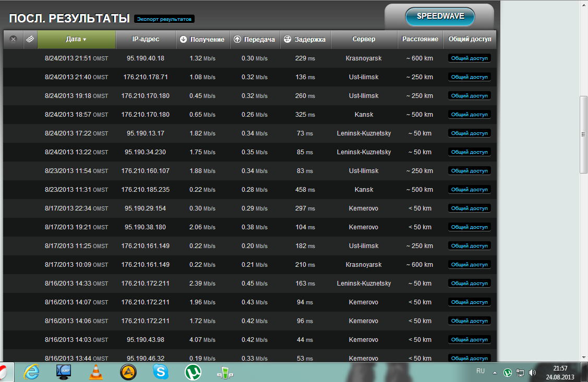Share the 8/16/2013 14:07 result

click(470, 302)
